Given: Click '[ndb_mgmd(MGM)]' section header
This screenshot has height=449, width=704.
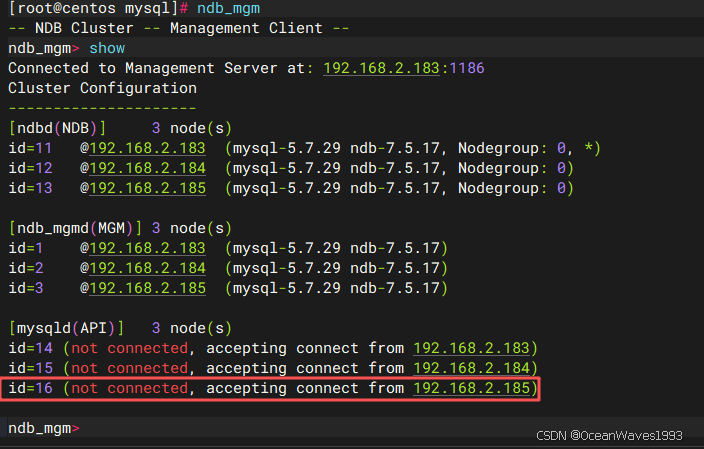Looking at the screenshot, I should click(75, 228).
